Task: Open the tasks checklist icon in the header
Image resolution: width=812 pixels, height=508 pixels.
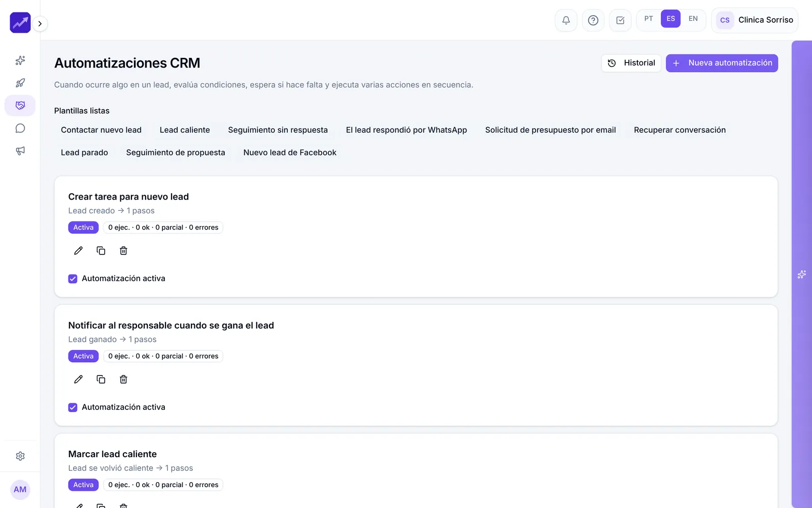Action: pyautogui.click(x=620, y=20)
